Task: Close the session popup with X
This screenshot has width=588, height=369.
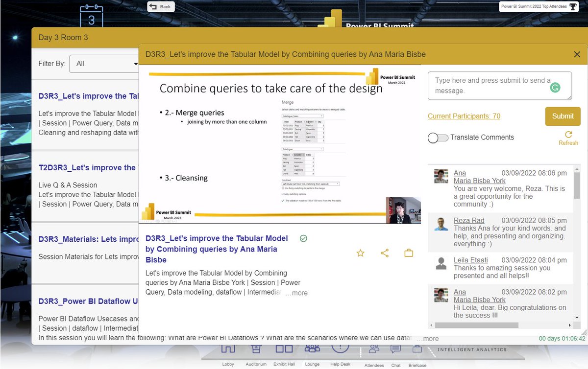Action: [x=577, y=54]
